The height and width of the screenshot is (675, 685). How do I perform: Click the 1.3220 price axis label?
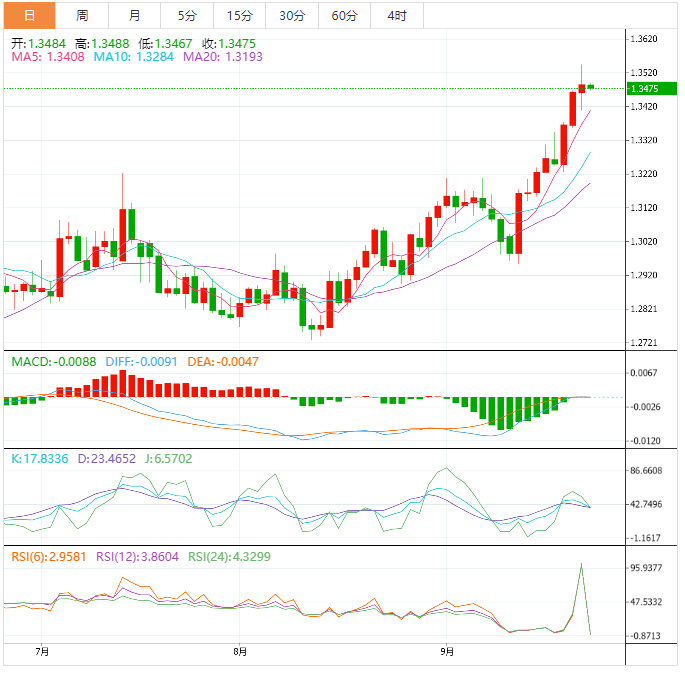(644, 174)
